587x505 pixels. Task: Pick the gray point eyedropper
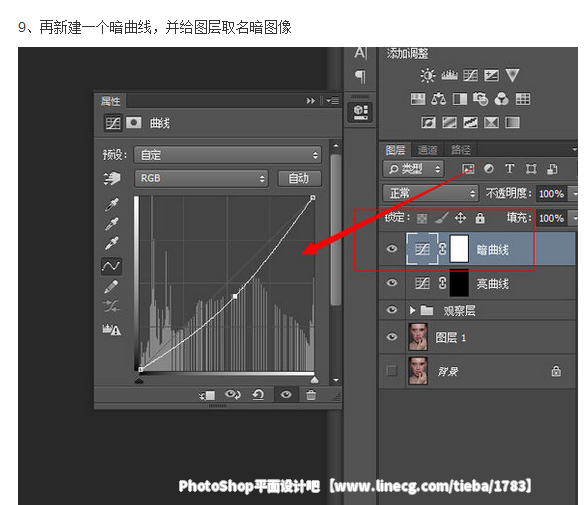tap(112, 223)
